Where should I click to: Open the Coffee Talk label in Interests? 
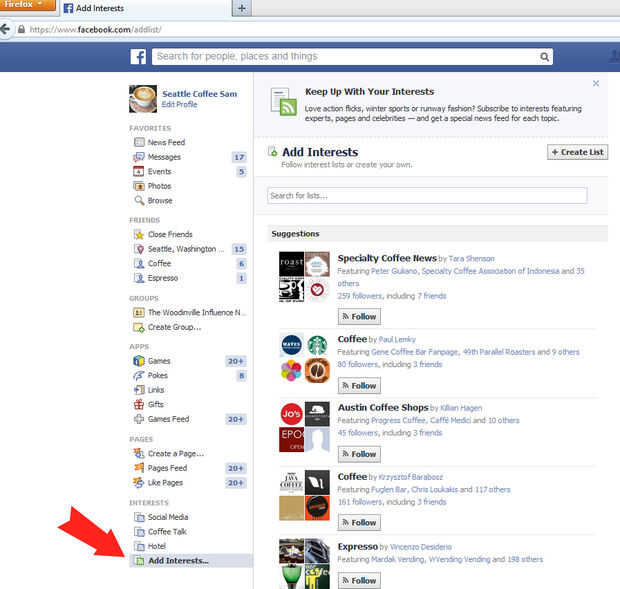(167, 532)
